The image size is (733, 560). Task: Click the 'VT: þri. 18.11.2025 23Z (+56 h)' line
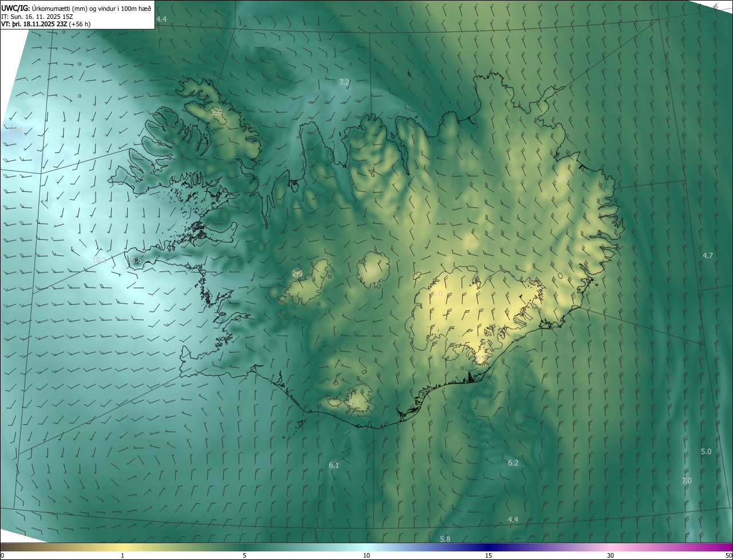point(45,24)
